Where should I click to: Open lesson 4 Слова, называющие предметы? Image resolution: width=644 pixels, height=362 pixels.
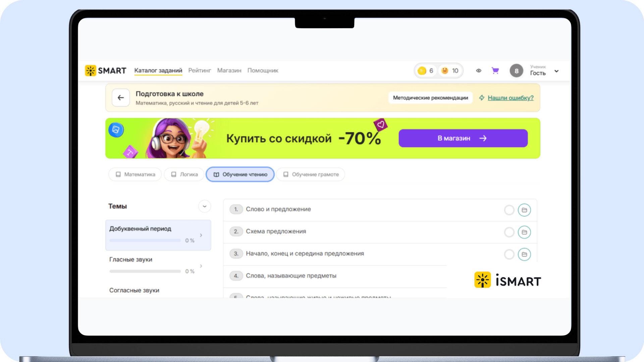(291, 276)
